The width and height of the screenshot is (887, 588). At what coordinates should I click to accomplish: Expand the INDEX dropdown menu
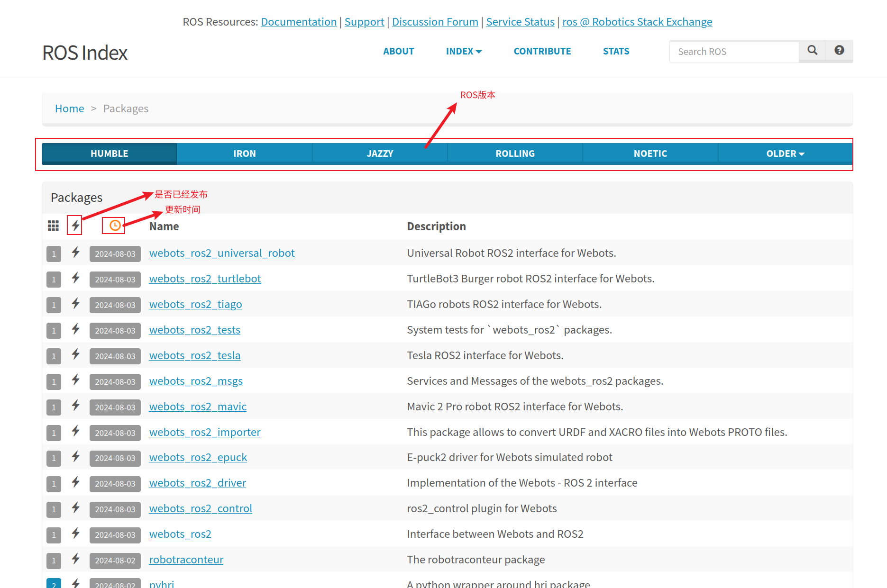point(464,51)
